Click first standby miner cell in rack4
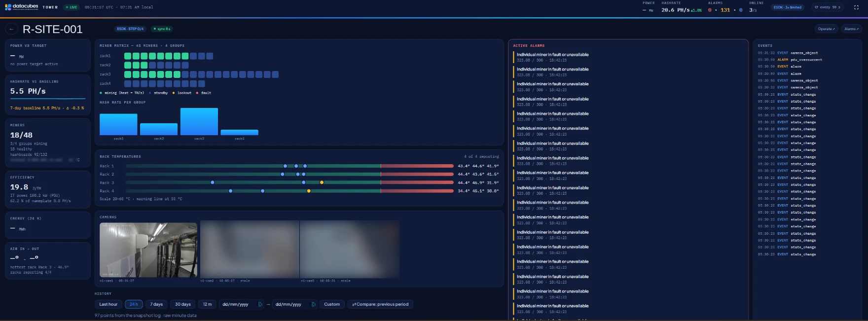The image size is (868, 321). tap(128, 84)
